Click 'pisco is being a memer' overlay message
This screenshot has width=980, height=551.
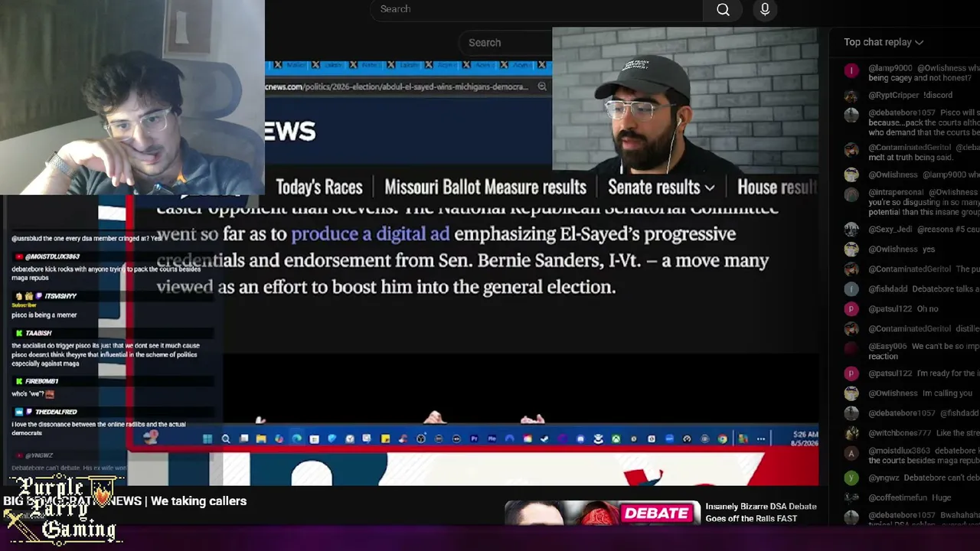click(x=44, y=315)
